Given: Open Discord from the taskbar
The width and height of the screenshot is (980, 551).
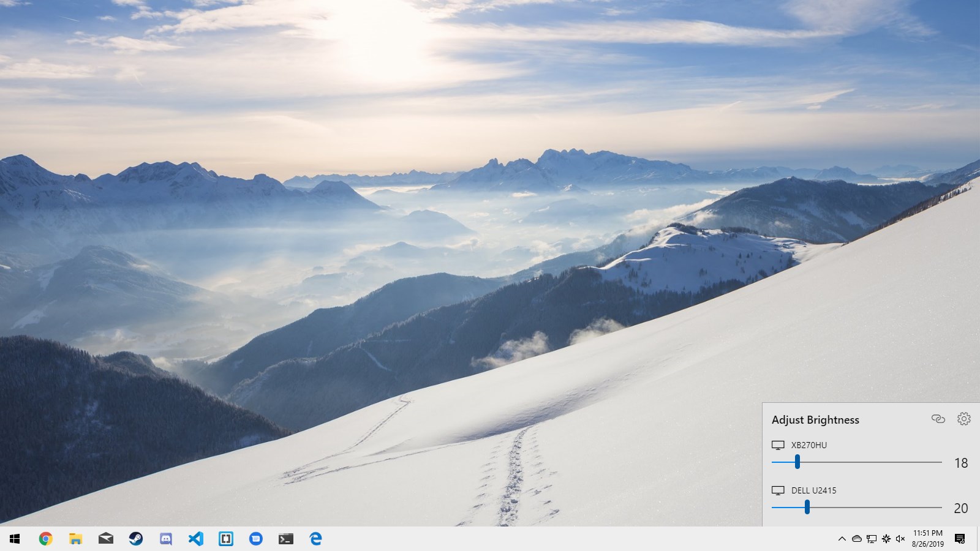Looking at the screenshot, I should click(166, 539).
